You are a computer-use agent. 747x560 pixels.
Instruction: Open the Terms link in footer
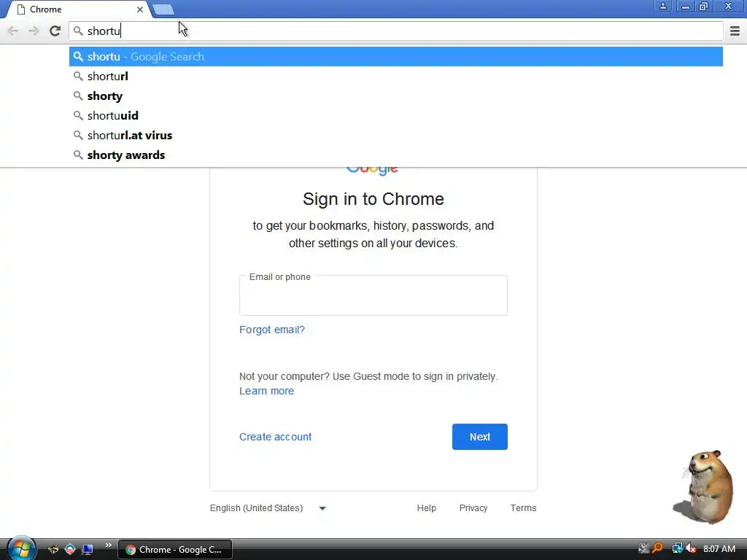click(523, 508)
